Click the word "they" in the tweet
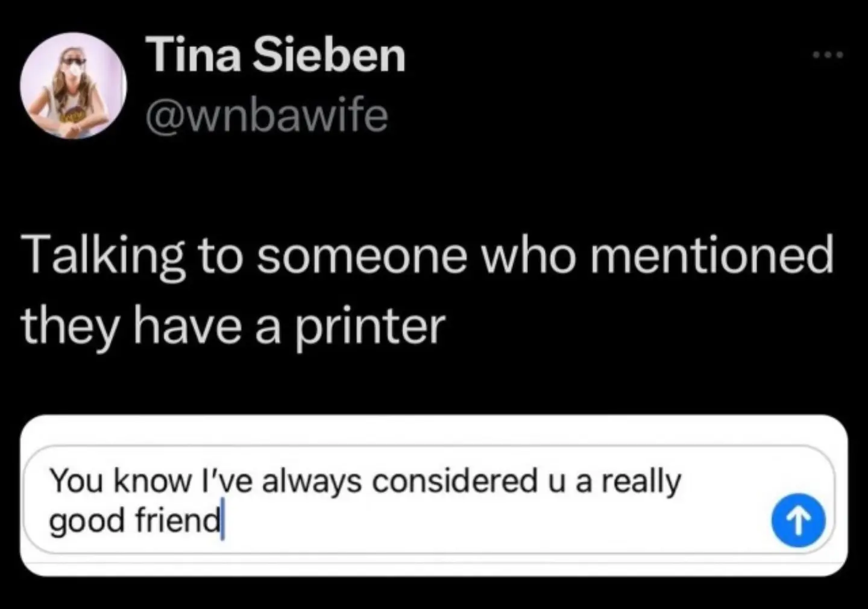Screen dimensions: 868x609 (x=71, y=326)
